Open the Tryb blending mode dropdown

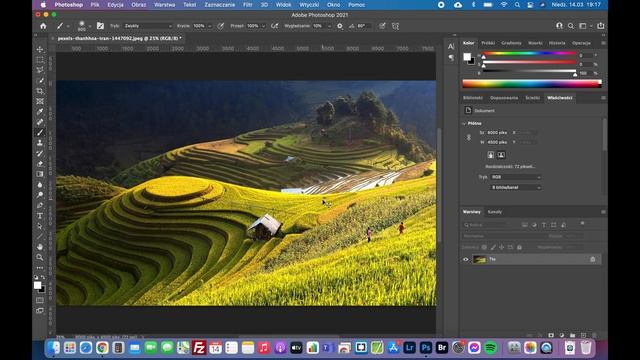tap(148, 26)
